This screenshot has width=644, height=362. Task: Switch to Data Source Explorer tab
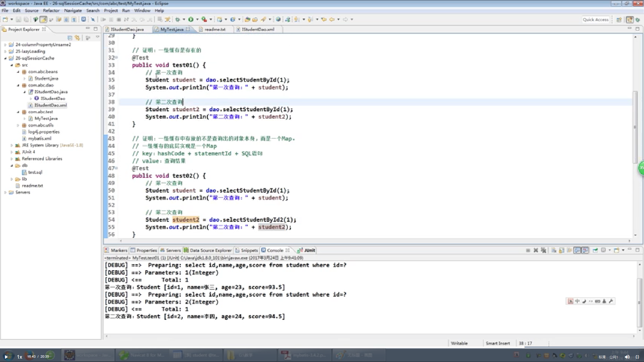(208, 250)
